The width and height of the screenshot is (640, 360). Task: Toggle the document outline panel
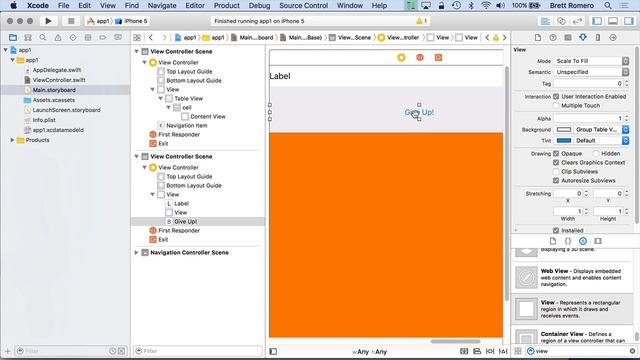[x=273, y=351]
